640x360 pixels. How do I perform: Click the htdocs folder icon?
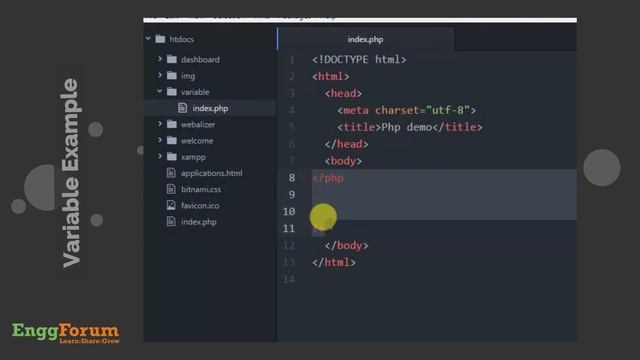click(160, 39)
